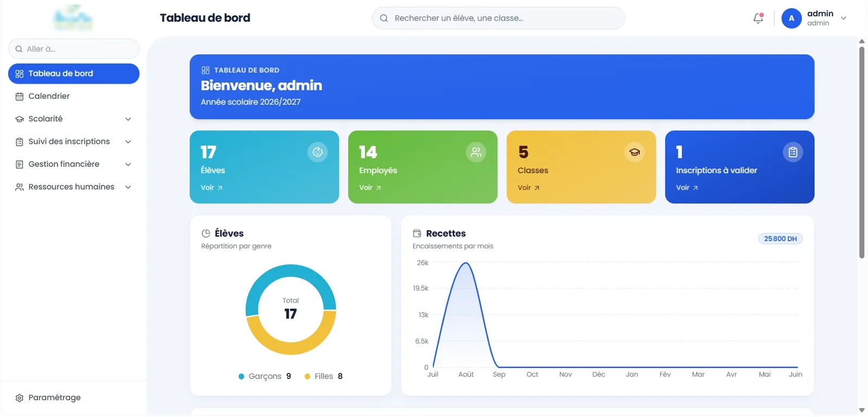Follow the Voir link on Employés card
The height and width of the screenshot is (417, 868).
pyautogui.click(x=370, y=188)
